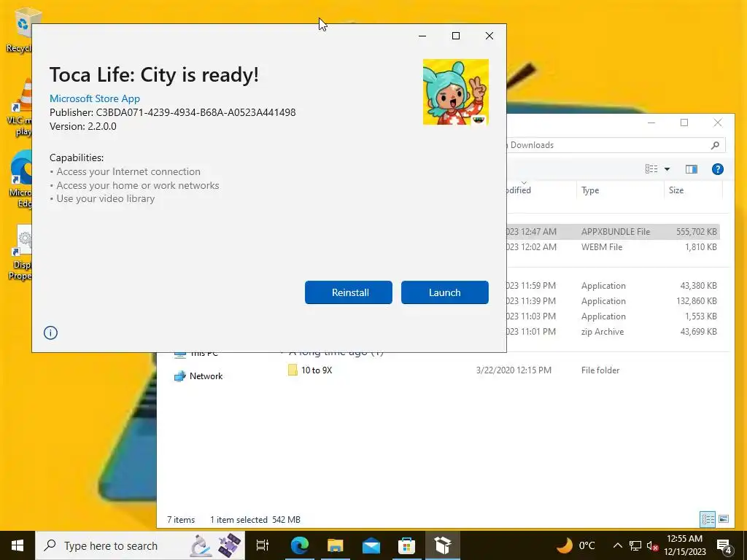Minimize the App Installer window
The width and height of the screenshot is (747, 560).
coord(422,36)
